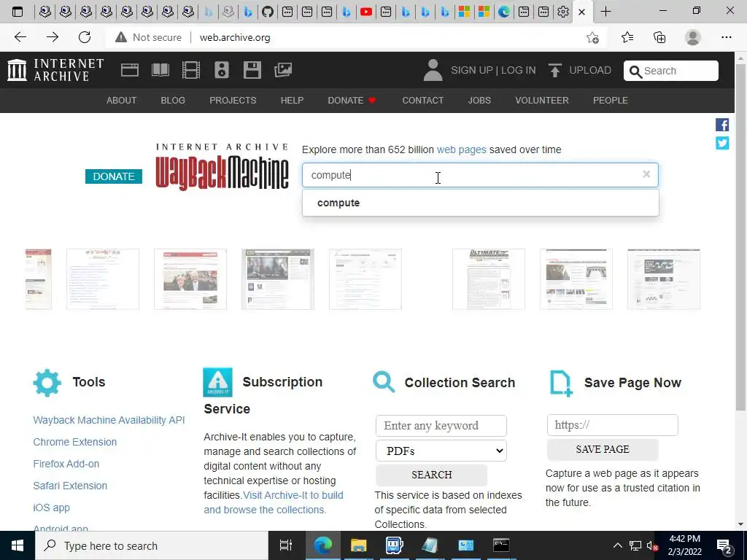This screenshot has height=560, width=747.
Task: Open the PEOPLE menu item
Action: 611,101
